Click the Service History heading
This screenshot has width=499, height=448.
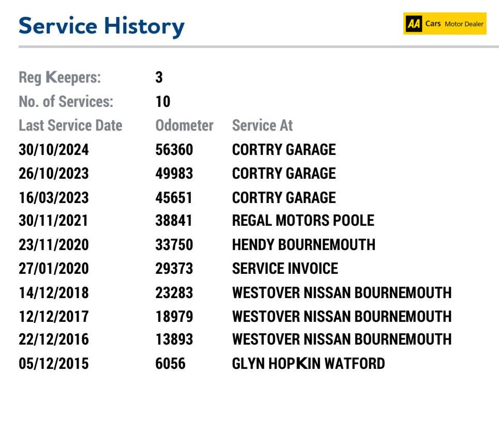pos(101,26)
